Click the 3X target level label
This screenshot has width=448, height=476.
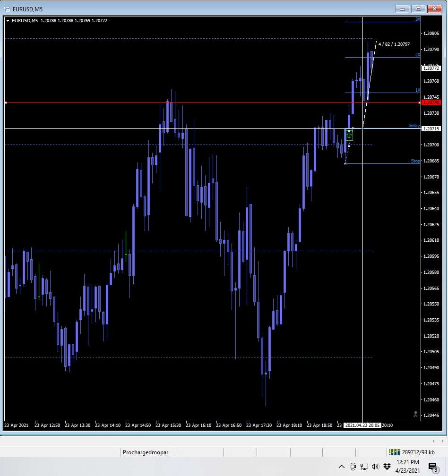(x=417, y=19)
